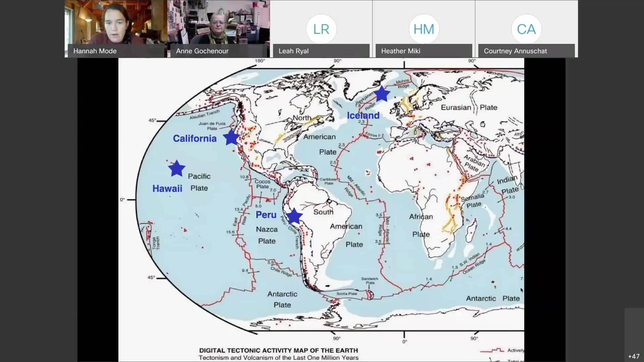Click the Scotia Plate label
This screenshot has height=362, width=644.
point(346,294)
